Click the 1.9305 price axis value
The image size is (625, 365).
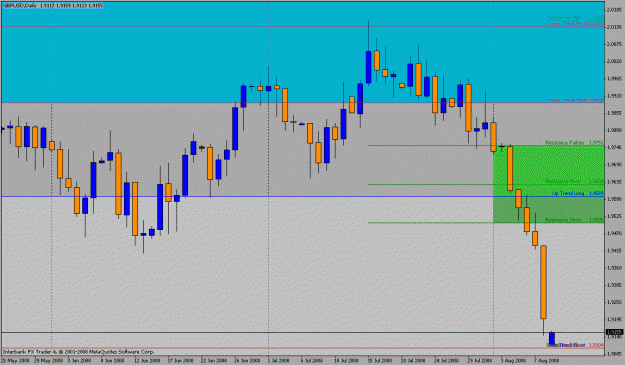coord(615,285)
